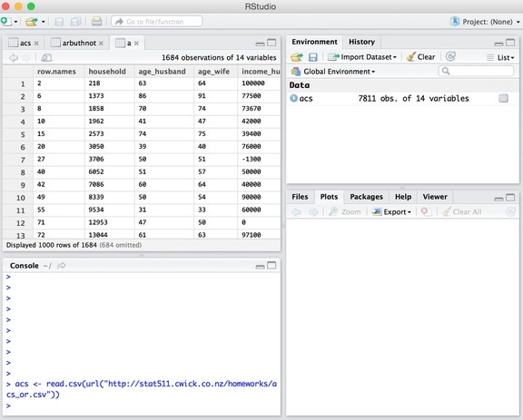The image size is (523, 420).
Task: Minimize the source pane
Action: [x=261, y=44]
